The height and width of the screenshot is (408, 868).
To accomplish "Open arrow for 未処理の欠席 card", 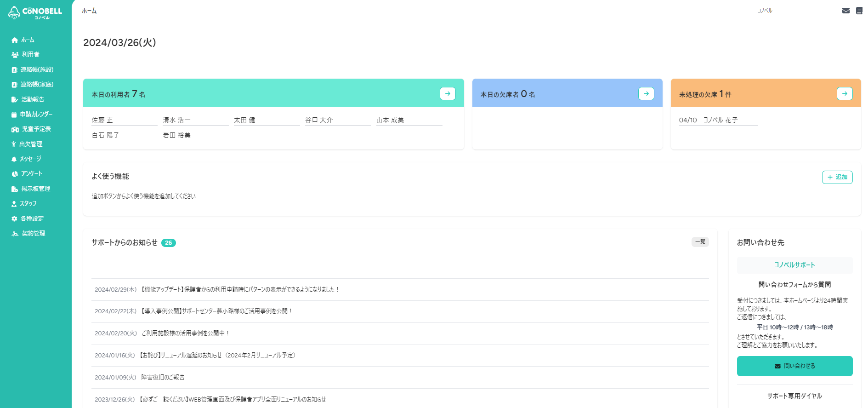I will [x=845, y=93].
